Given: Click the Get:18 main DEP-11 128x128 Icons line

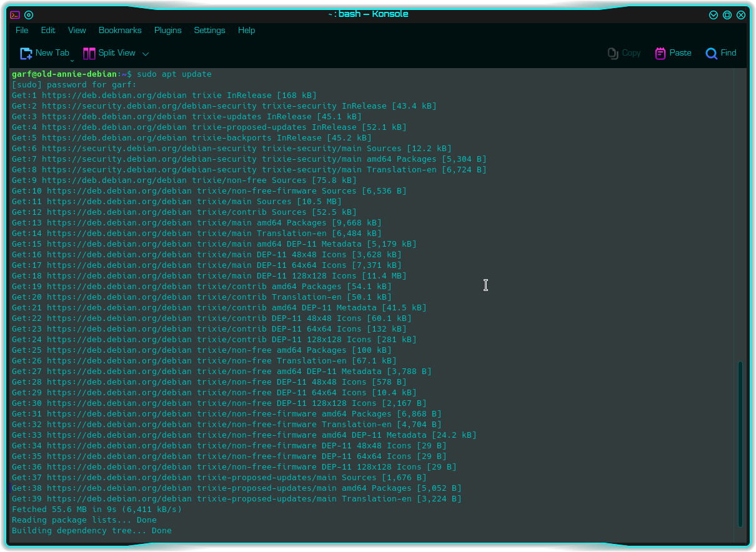Looking at the screenshot, I should tap(209, 276).
